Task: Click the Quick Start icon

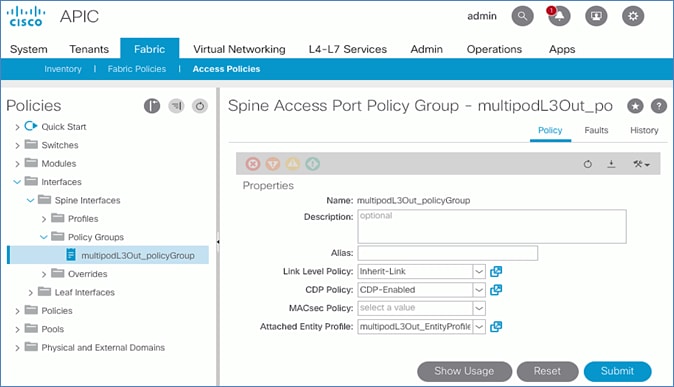Action: point(31,126)
